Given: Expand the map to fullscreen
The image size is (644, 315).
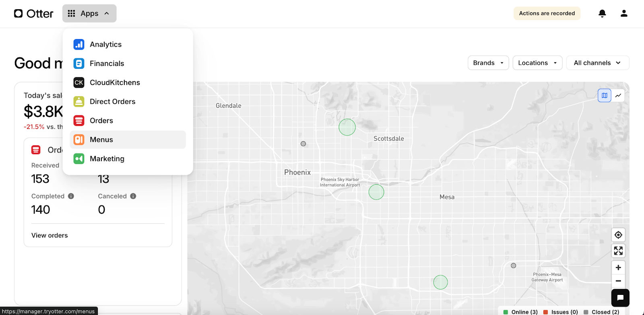Looking at the screenshot, I should coord(618,251).
